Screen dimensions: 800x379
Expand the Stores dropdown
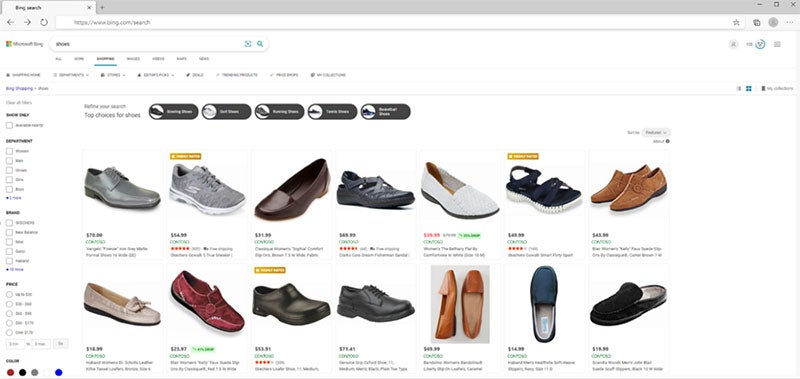pyautogui.click(x=113, y=75)
